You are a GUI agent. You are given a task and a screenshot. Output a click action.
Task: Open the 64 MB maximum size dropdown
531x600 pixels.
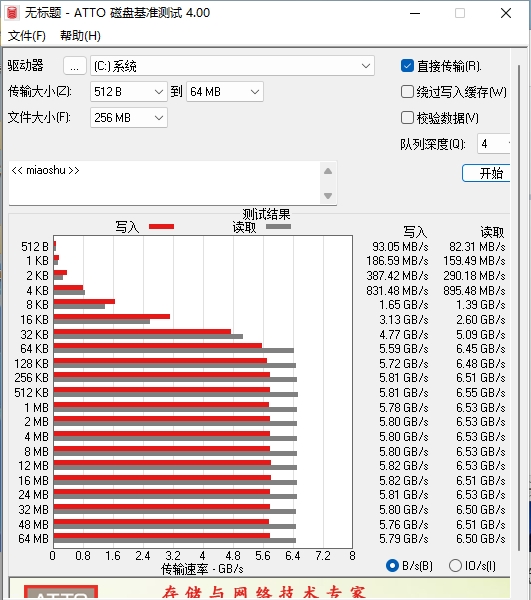(x=225, y=92)
